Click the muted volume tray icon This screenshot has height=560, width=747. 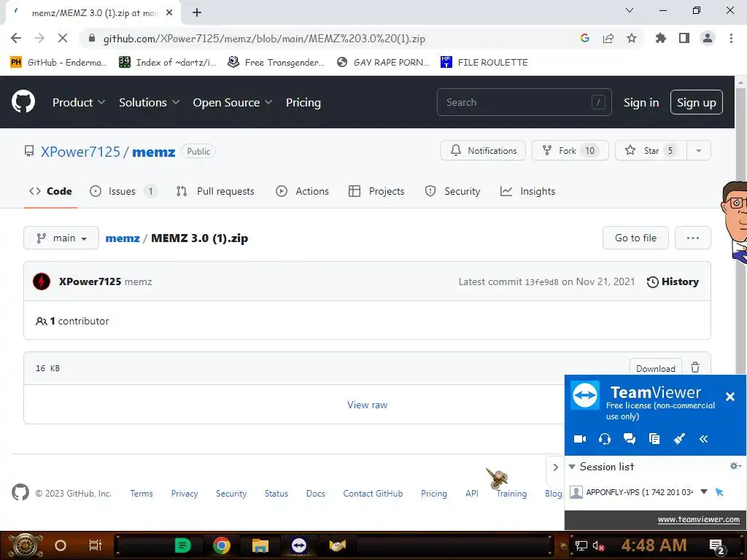598,545
